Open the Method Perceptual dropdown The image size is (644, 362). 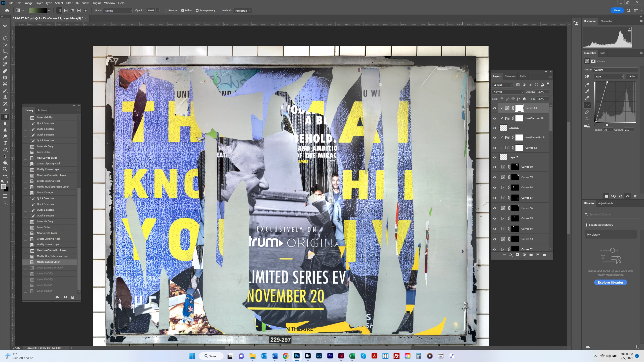tap(243, 11)
